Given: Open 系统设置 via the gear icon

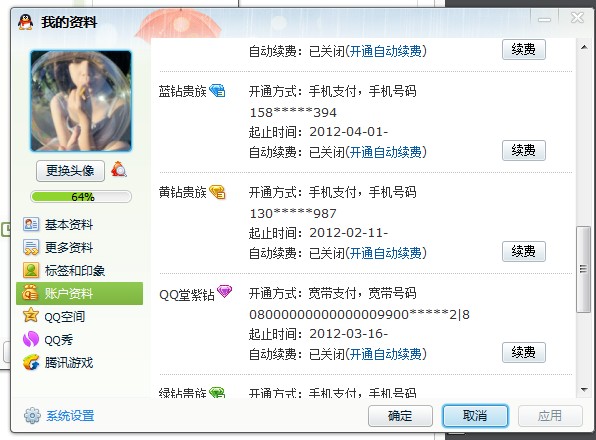Looking at the screenshot, I should [32, 415].
